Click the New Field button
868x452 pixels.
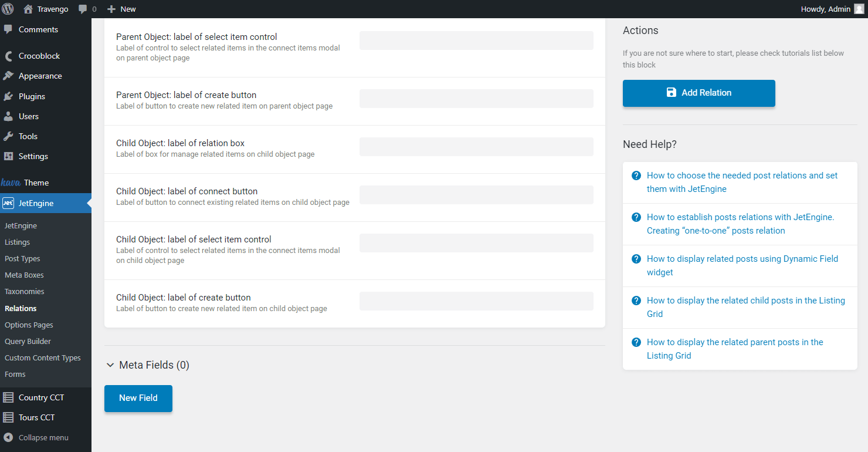pos(138,398)
